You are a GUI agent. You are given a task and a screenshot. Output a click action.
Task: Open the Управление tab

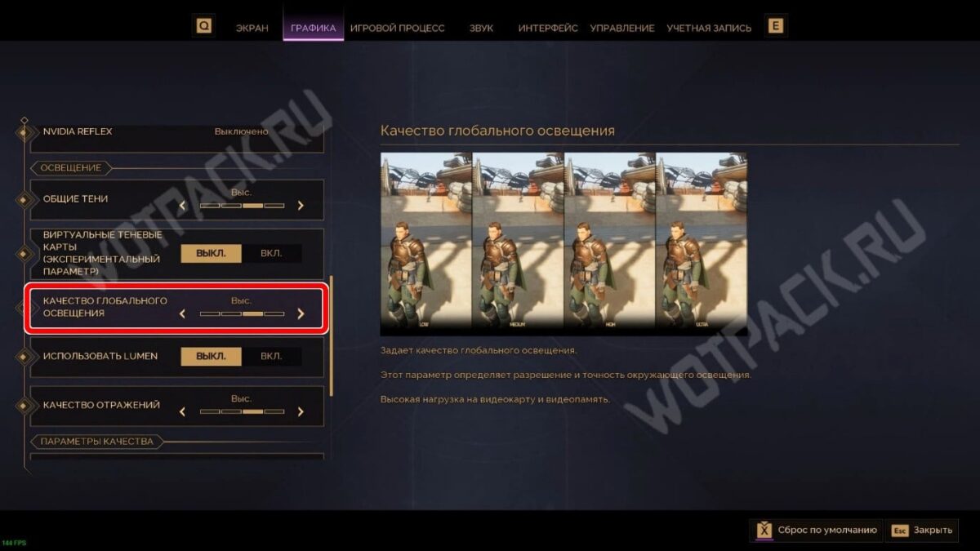coord(622,28)
